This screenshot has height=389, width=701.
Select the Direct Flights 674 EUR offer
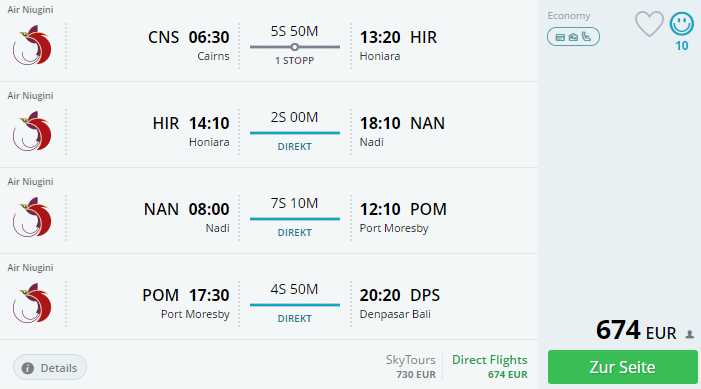490,366
